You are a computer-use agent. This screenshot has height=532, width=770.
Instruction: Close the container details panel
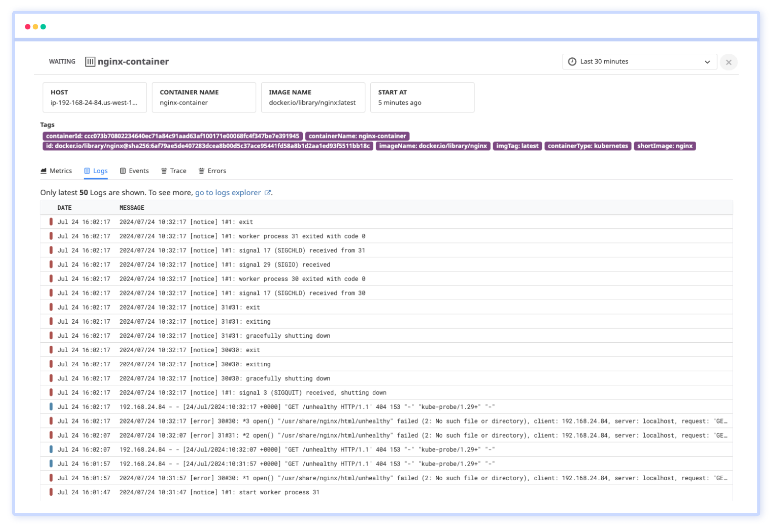click(728, 62)
